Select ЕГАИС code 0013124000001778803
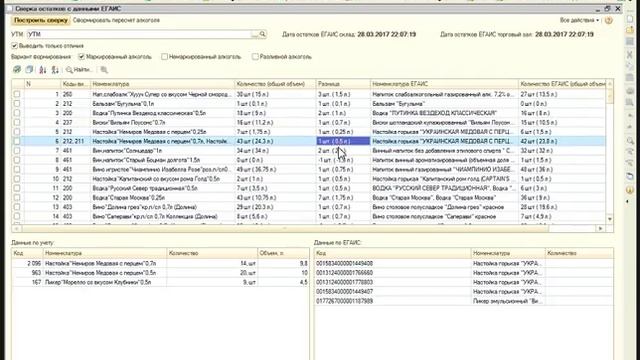This screenshot has width=640, height=360. (344, 282)
